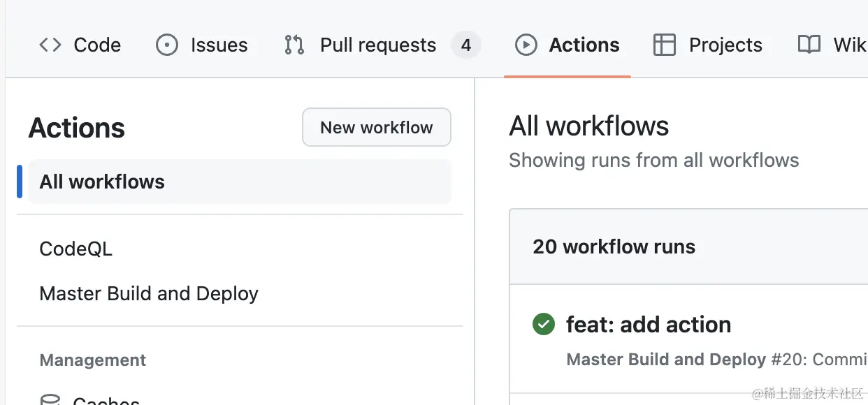This screenshot has height=405, width=868.
Task: Click the Pull requests counter badge showing 4
Action: point(466,45)
